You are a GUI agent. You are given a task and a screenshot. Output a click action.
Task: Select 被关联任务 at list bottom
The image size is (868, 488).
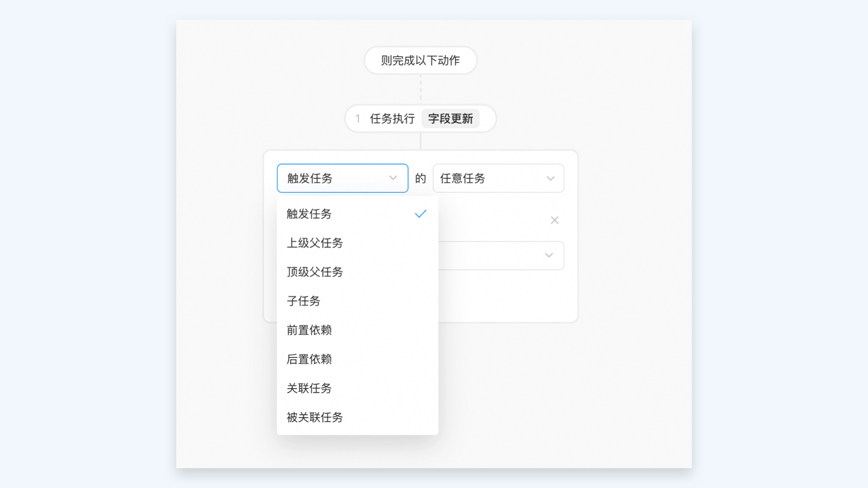315,418
